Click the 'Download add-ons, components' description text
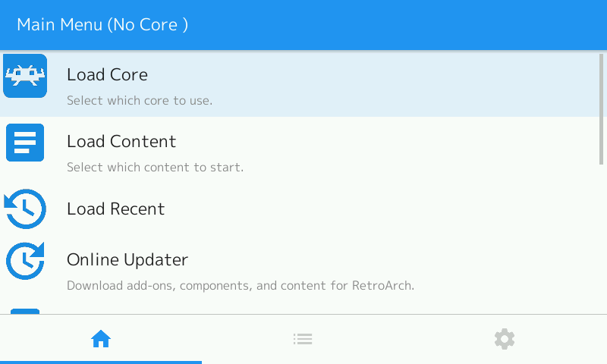Viewport: 607px width, 364px height. coord(241,285)
